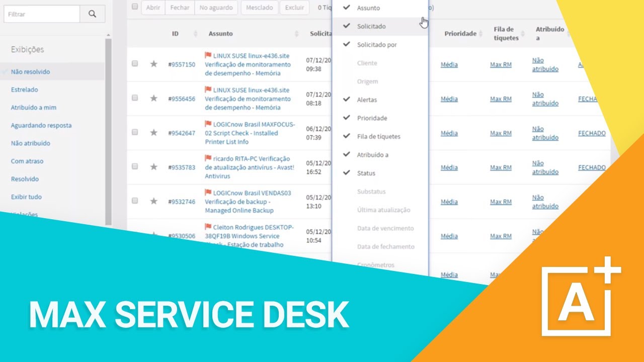The height and width of the screenshot is (362, 644).
Task: Click the Atribuído a column header
Action: [x=550, y=34]
